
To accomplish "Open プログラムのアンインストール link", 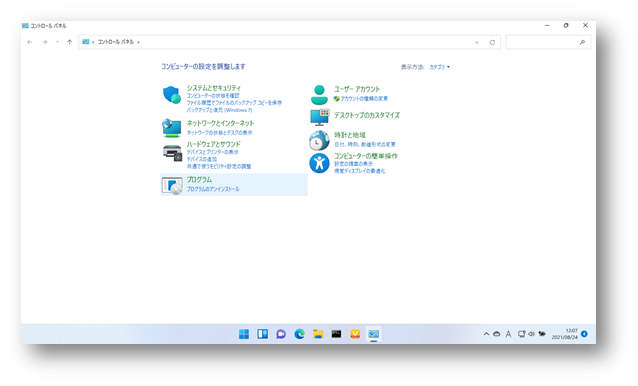I will [213, 189].
